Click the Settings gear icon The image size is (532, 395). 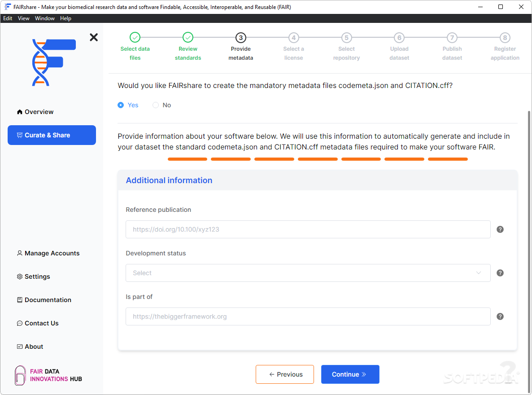(20, 276)
